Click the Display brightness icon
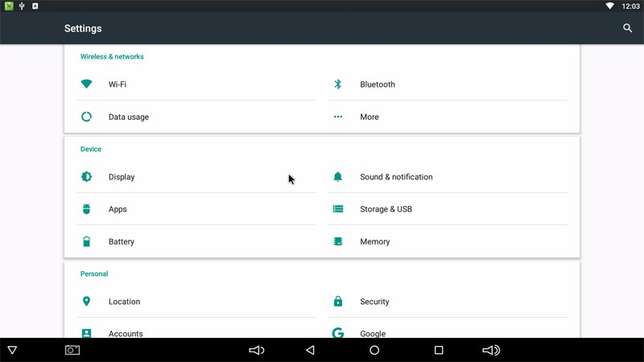Viewport: 644px width, 362px height. 87,177
